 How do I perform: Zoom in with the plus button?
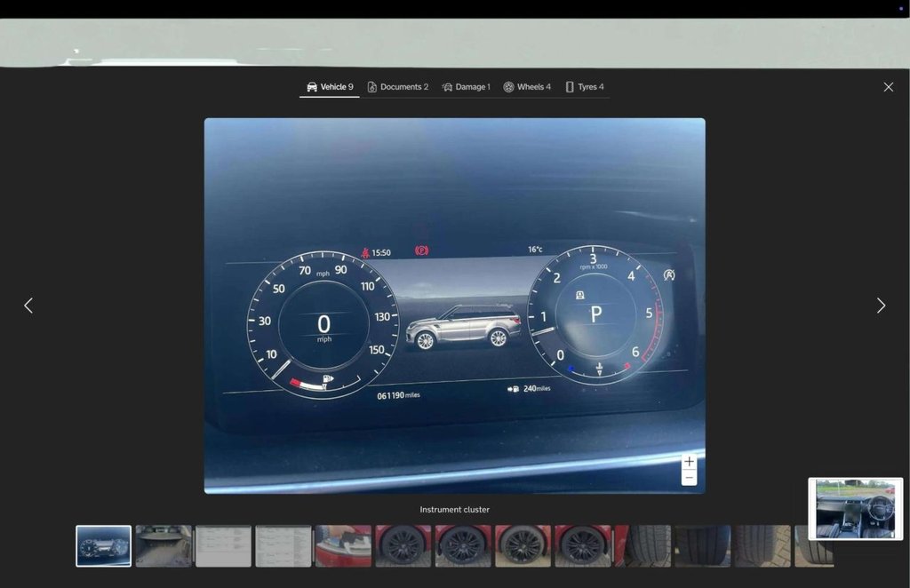689,462
